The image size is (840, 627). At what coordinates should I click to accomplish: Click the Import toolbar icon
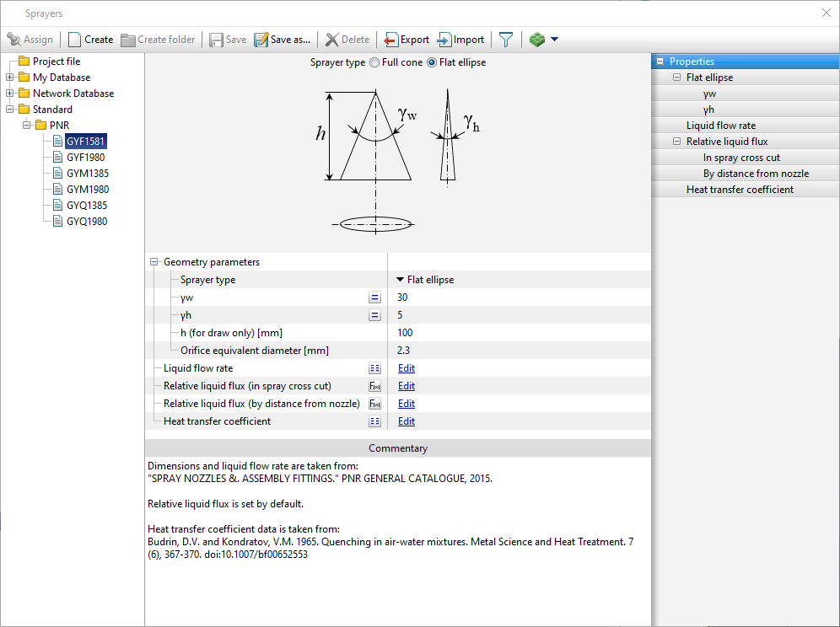[x=444, y=40]
